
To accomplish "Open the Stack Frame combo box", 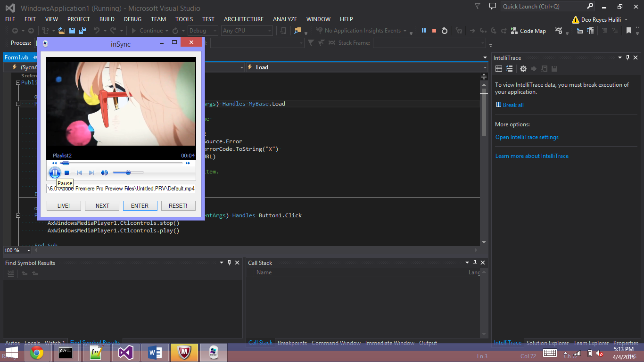I will tap(429, 43).
